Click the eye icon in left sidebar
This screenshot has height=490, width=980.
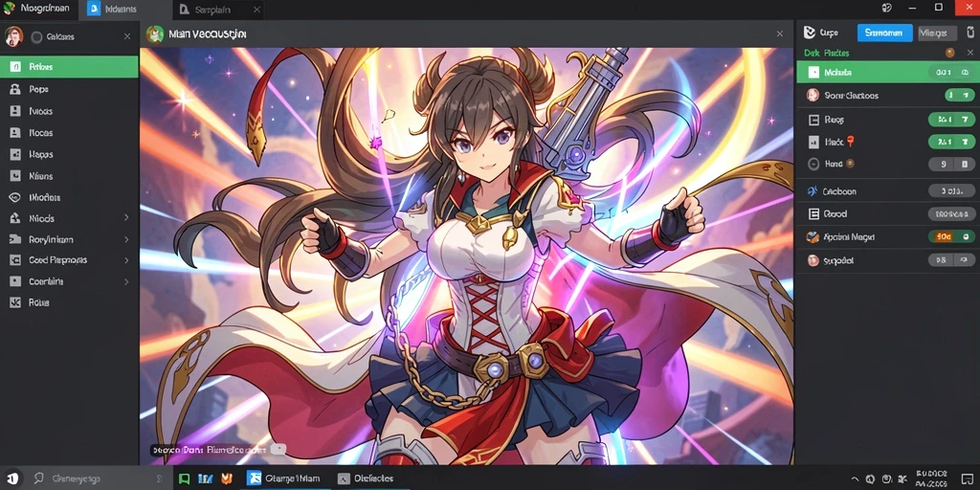point(15,197)
